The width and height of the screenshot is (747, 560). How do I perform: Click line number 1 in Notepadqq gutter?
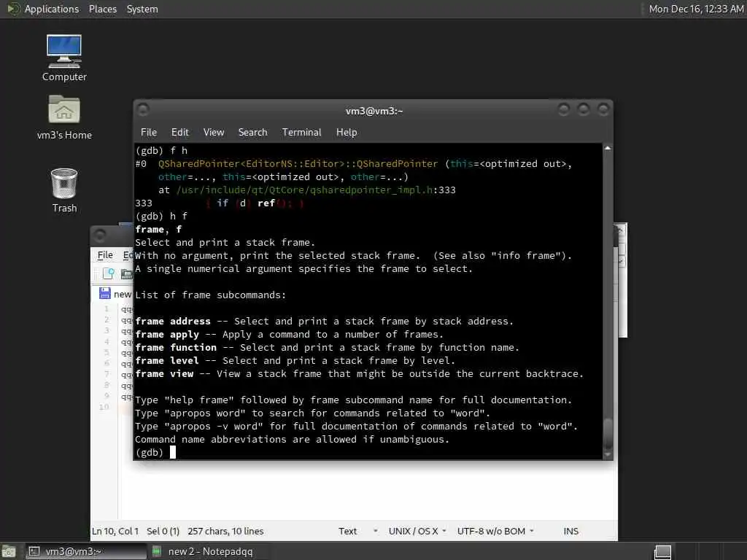point(107,309)
